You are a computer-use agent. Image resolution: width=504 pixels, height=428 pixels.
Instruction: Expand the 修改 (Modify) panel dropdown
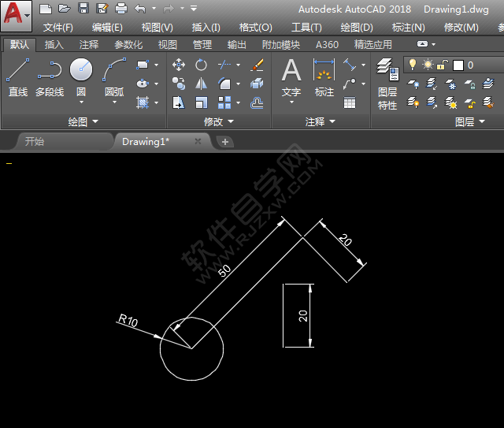(218, 122)
